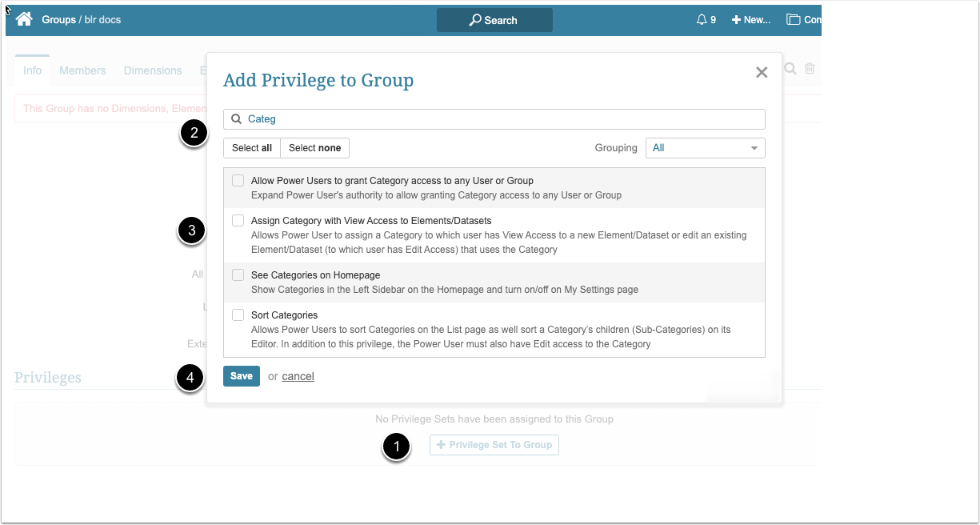Screen dimensions: 980x525
Task: Click the trash icon behind dialog
Action: point(810,70)
